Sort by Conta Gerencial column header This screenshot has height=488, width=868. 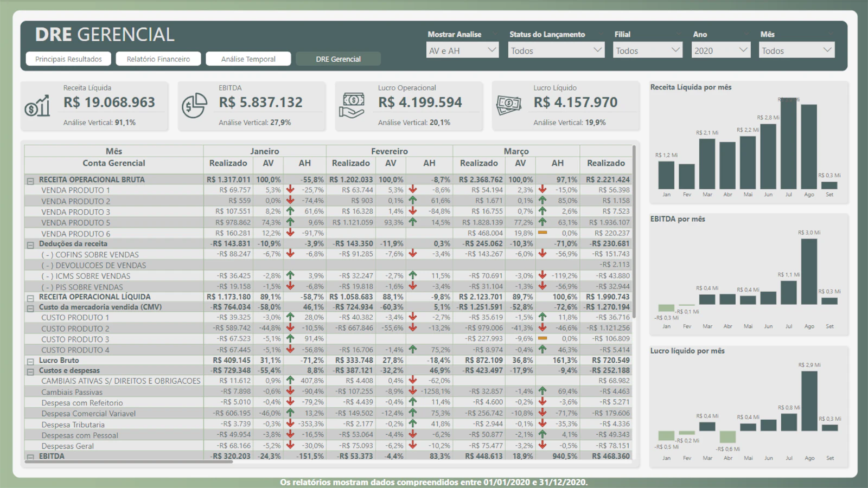pyautogui.click(x=114, y=163)
